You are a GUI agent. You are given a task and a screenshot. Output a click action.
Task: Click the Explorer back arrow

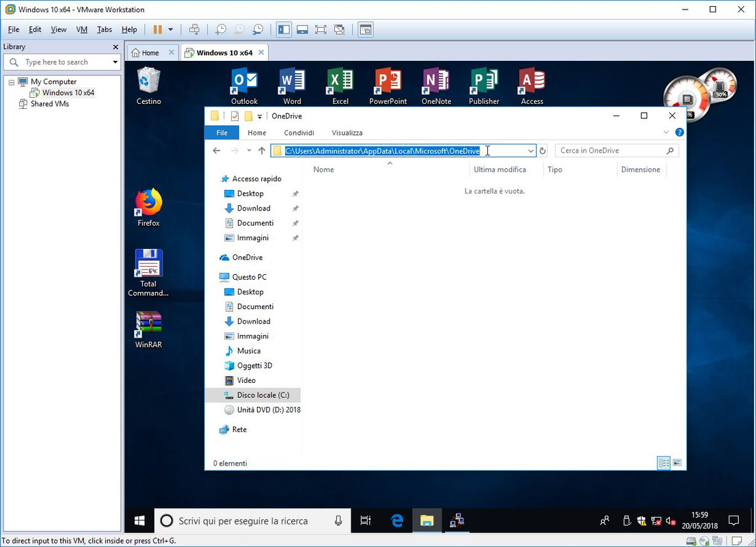point(217,150)
